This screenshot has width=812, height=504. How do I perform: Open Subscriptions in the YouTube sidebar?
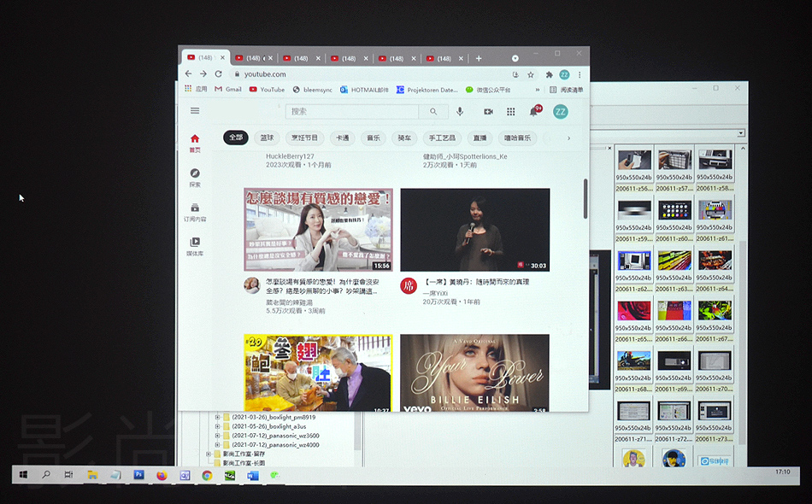point(195,212)
